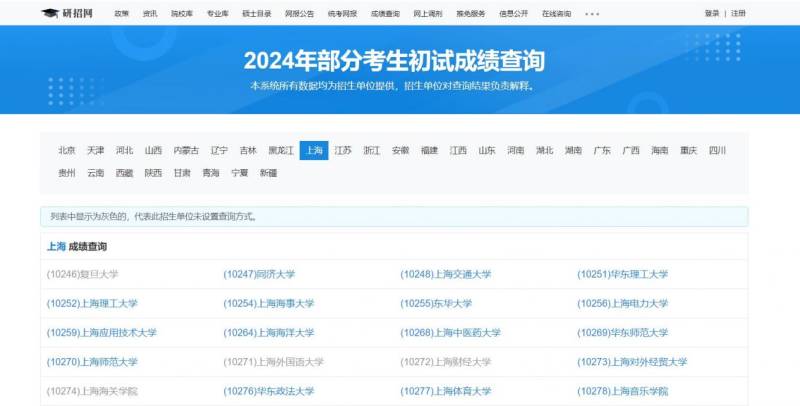The image size is (800, 406).
Task: Pick the 云南 province tab
Action: [95, 173]
